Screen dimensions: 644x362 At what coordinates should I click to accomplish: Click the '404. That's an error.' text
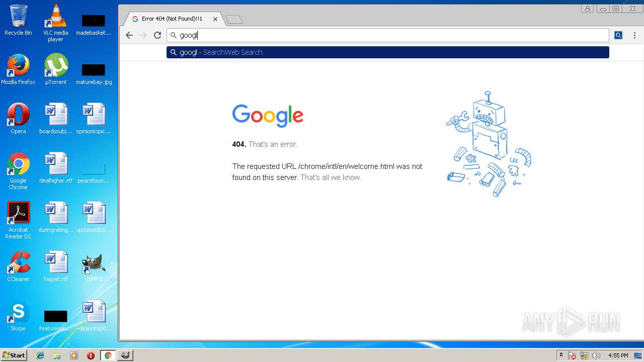(x=265, y=144)
